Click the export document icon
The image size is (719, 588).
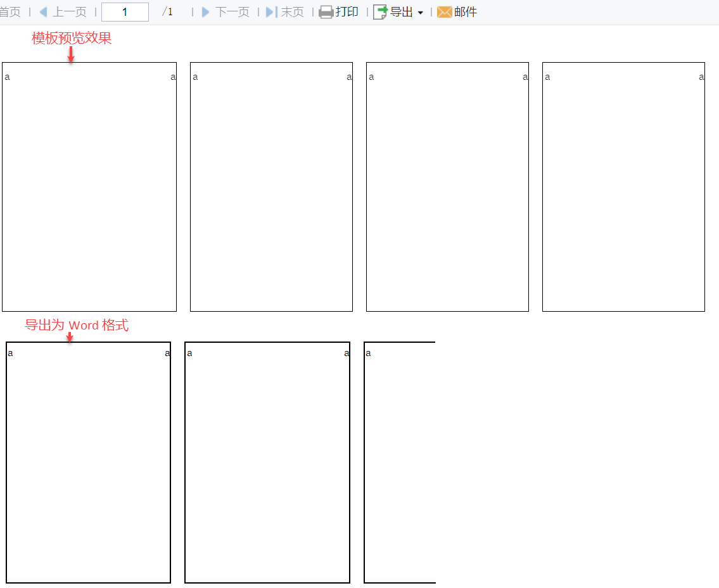(380, 12)
